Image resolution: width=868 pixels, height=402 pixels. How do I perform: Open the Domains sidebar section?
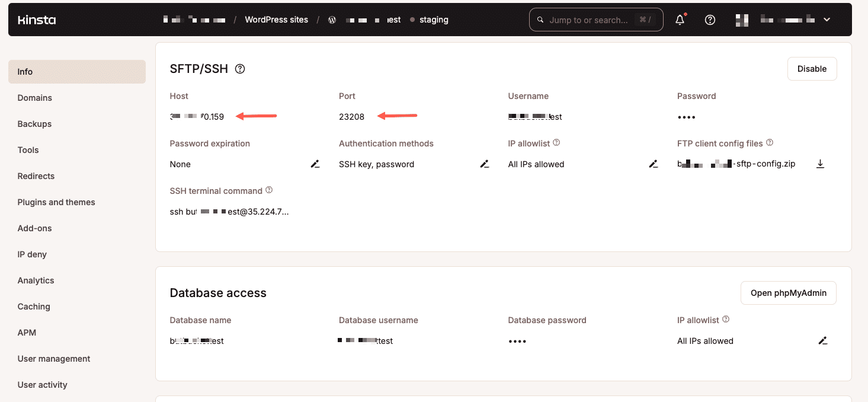tap(35, 98)
